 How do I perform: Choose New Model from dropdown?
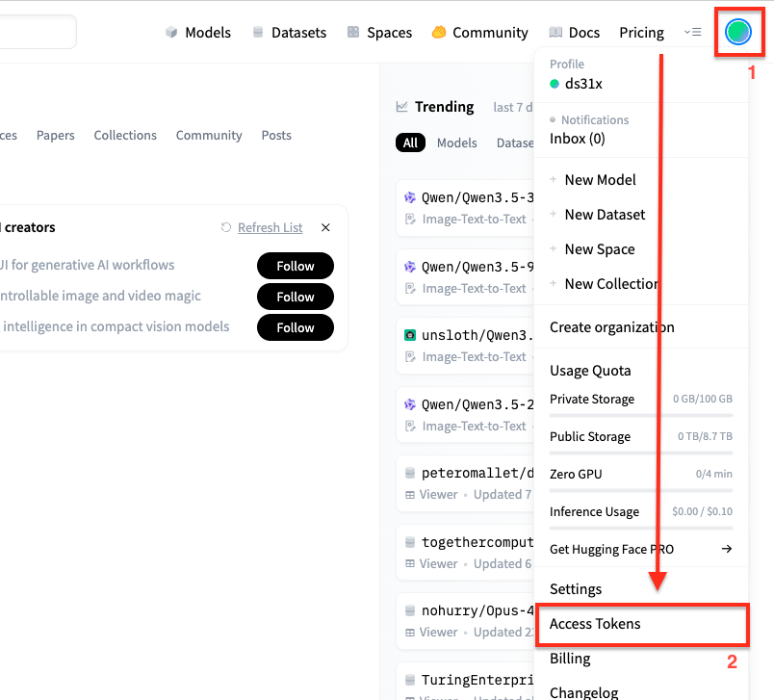(x=601, y=180)
